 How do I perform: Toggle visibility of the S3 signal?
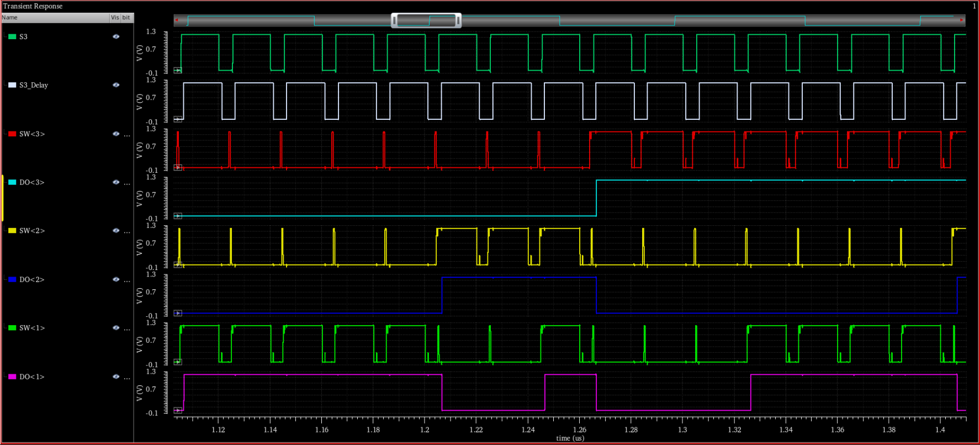[116, 36]
